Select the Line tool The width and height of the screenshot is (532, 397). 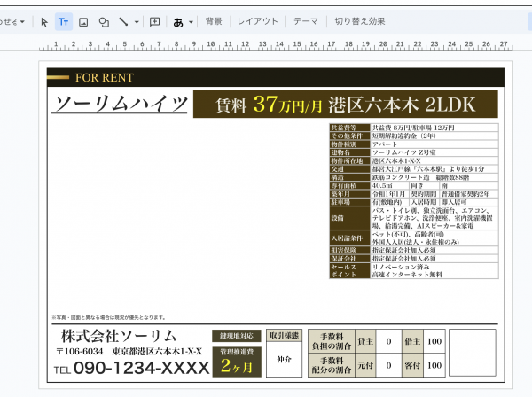point(123,21)
